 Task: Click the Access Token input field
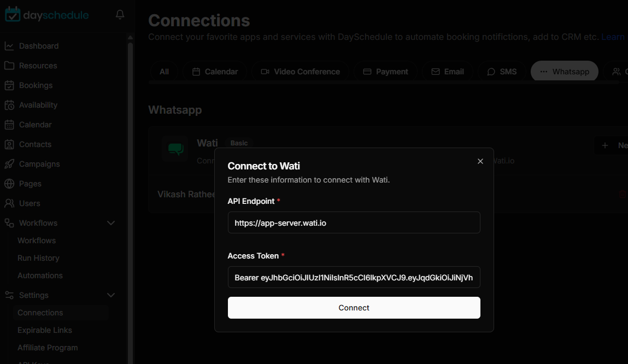354,277
